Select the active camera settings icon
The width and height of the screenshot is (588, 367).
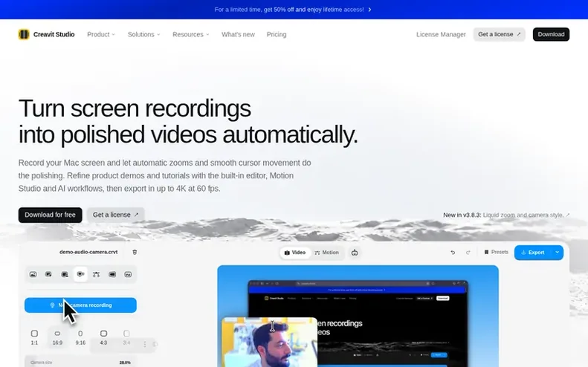(80, 274)
